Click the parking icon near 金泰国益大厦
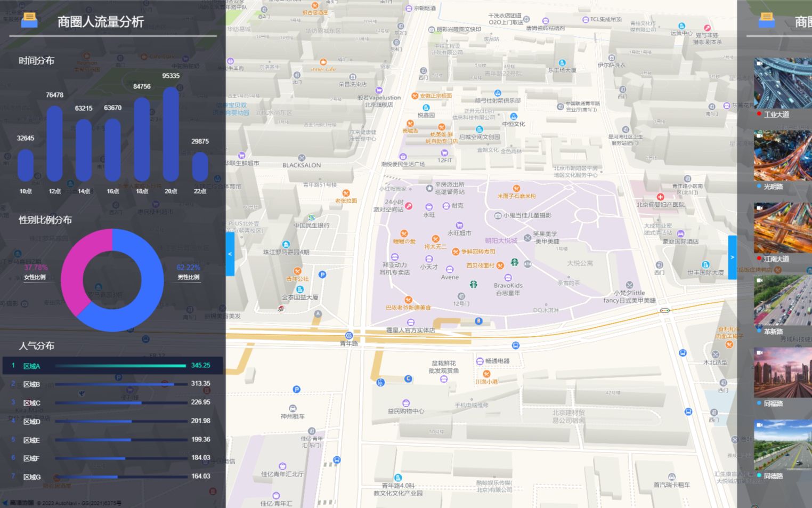 (x=322, y=275)
